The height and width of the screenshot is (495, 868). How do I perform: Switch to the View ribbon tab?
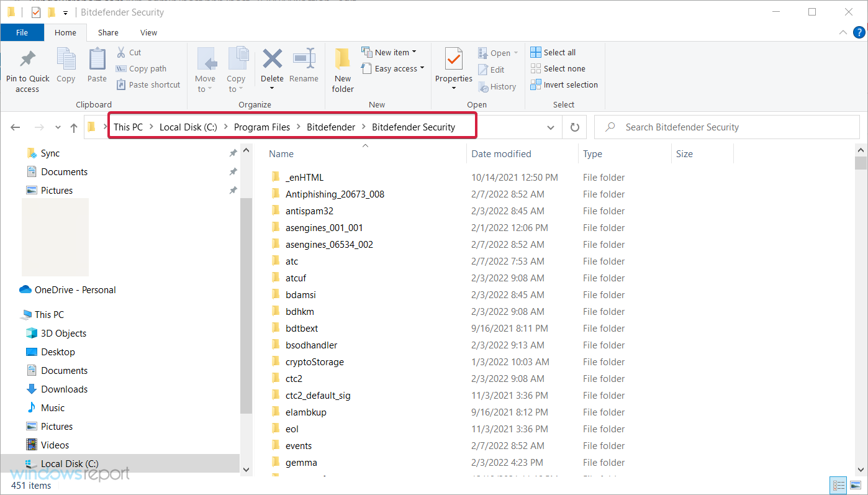(149, 32)
